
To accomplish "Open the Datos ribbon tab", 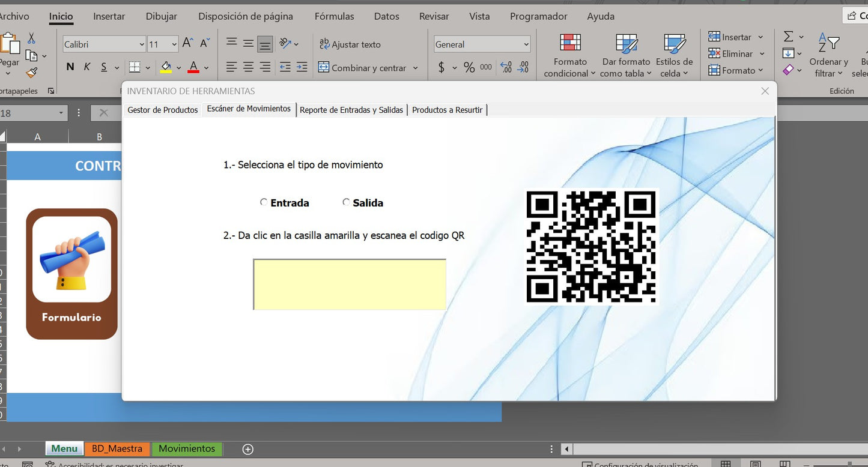I will 387,16.
